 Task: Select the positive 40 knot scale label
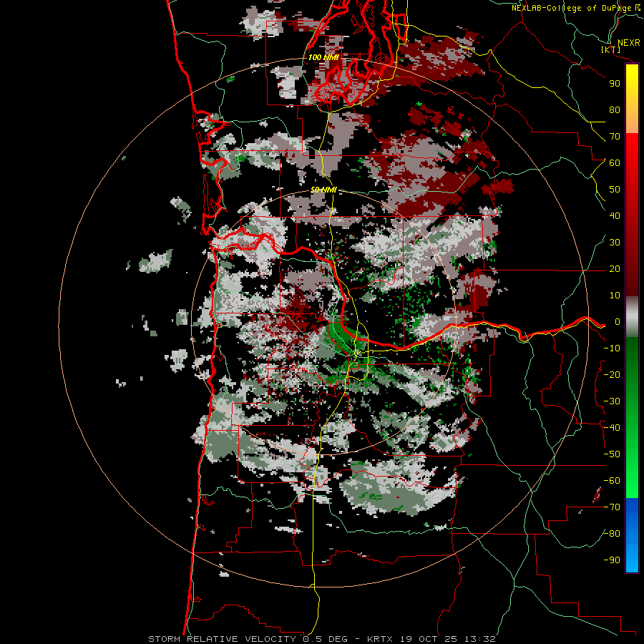coord(615,215)
